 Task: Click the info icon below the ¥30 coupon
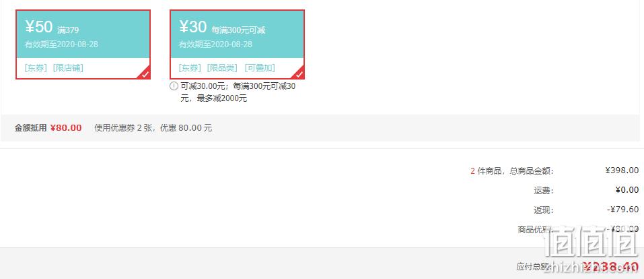point(174,86)
